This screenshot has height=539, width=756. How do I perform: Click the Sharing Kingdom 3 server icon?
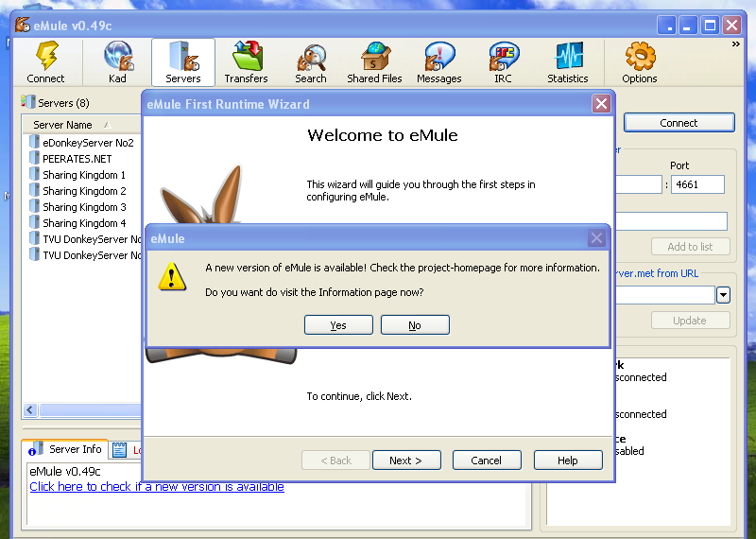click(34, 206)
